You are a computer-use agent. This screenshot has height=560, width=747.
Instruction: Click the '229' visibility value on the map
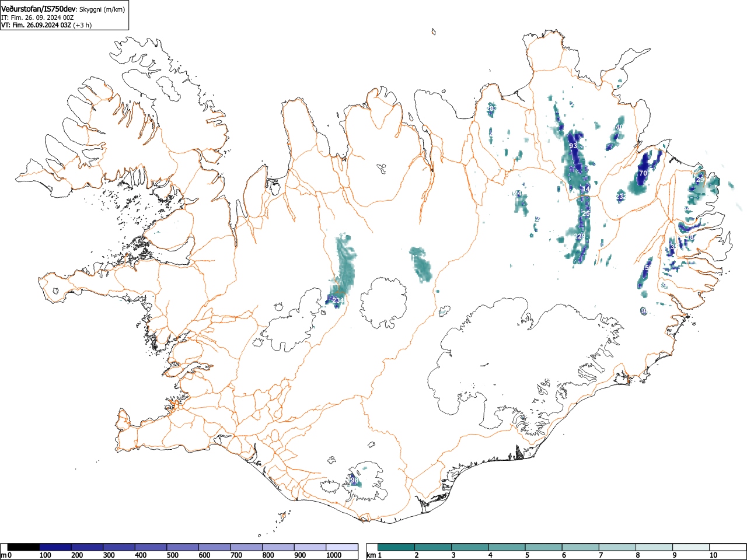tap(580, 236)
